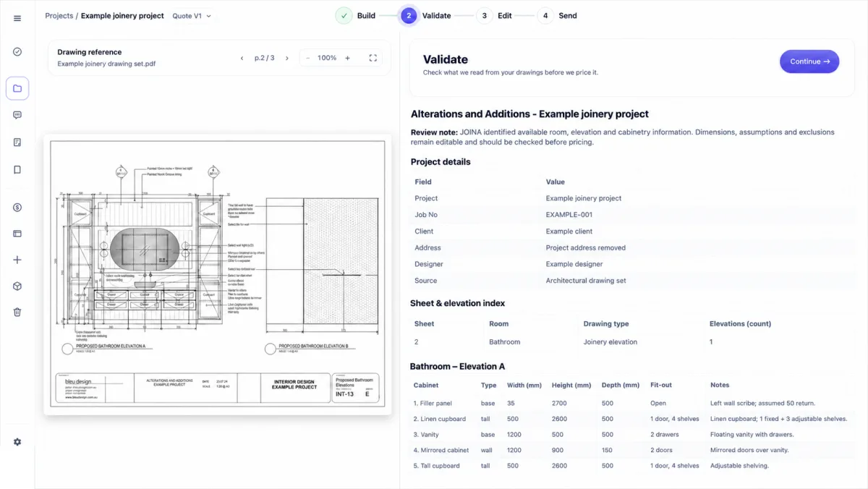This screenshot has height=489, width=868.
Task: Click Filler panel height value 2700
Action: [x=560, y=403]
